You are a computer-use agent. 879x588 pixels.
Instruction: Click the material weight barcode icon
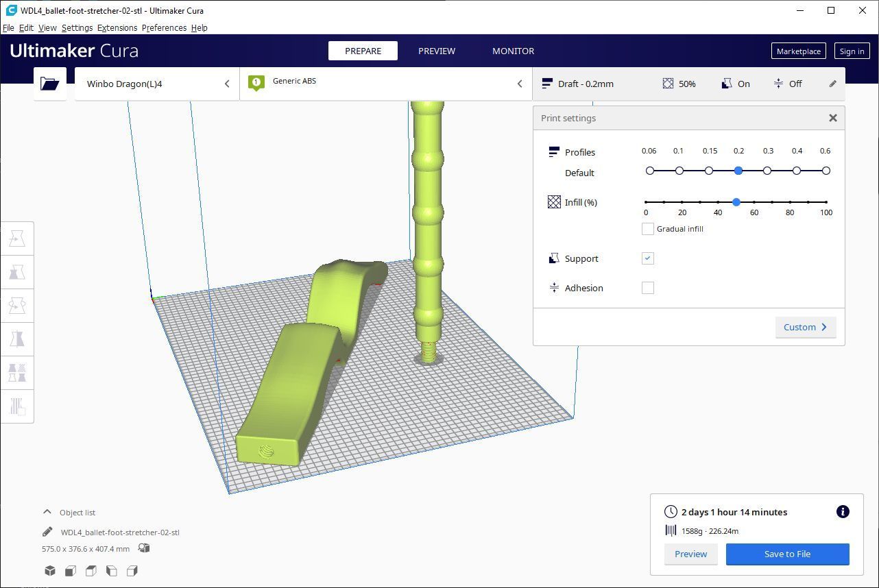tap(671, 530)
